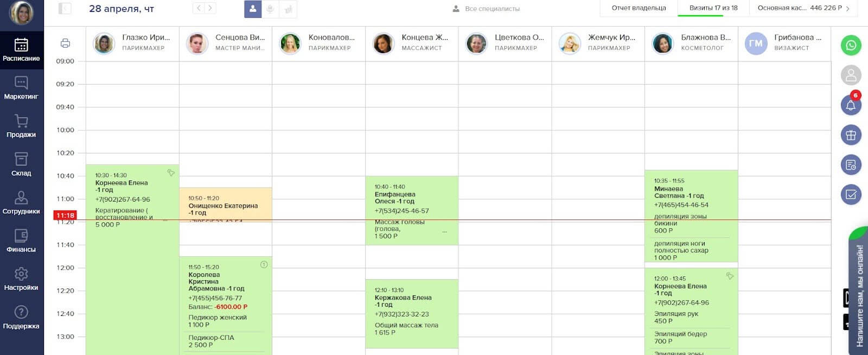Go to the previous day arrow

pyautogui.click(x=199, y=8)
